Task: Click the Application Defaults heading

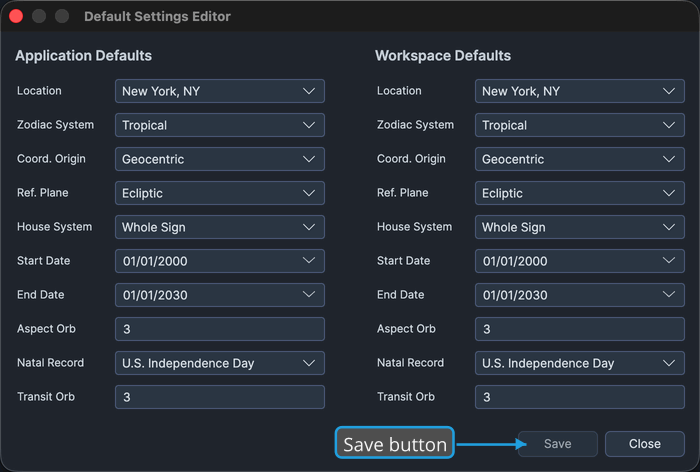Action: (x=83, y=55)
